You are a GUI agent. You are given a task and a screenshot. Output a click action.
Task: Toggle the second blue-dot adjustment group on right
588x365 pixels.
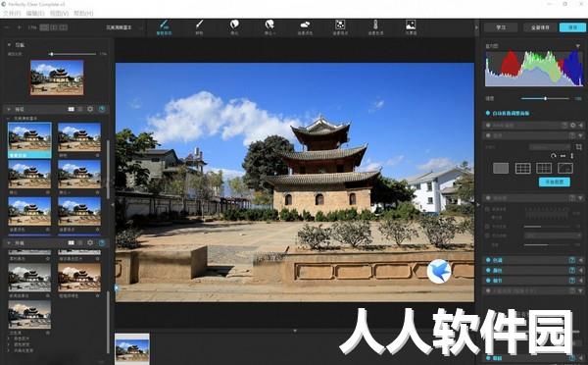(488, 270)
